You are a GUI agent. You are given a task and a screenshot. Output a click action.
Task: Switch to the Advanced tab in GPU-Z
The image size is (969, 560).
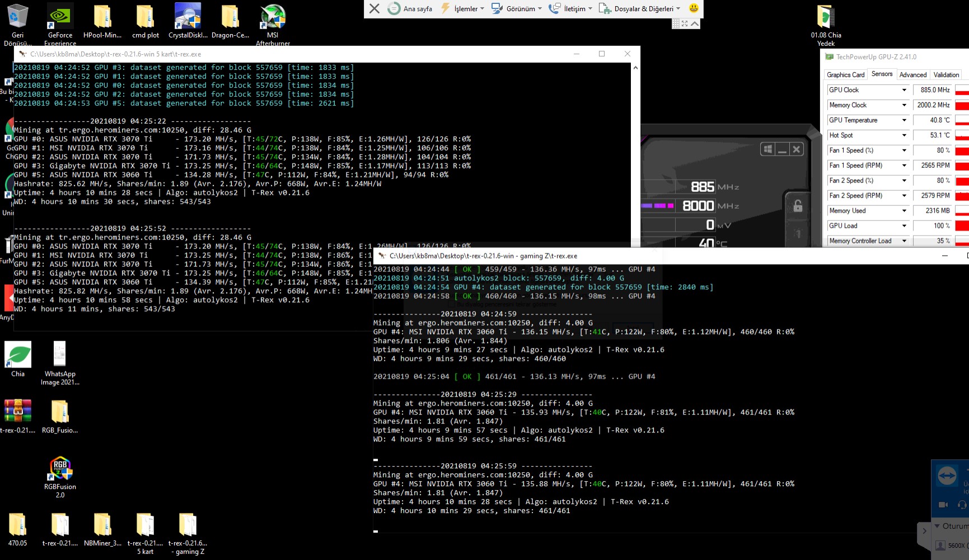(913, 75)
